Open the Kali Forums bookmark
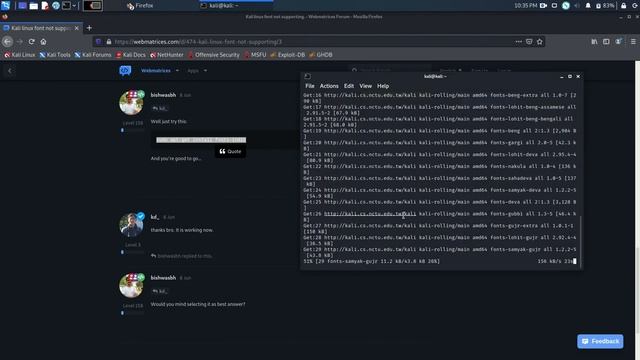Screen dimensions: 640x360 pos(93,55)
